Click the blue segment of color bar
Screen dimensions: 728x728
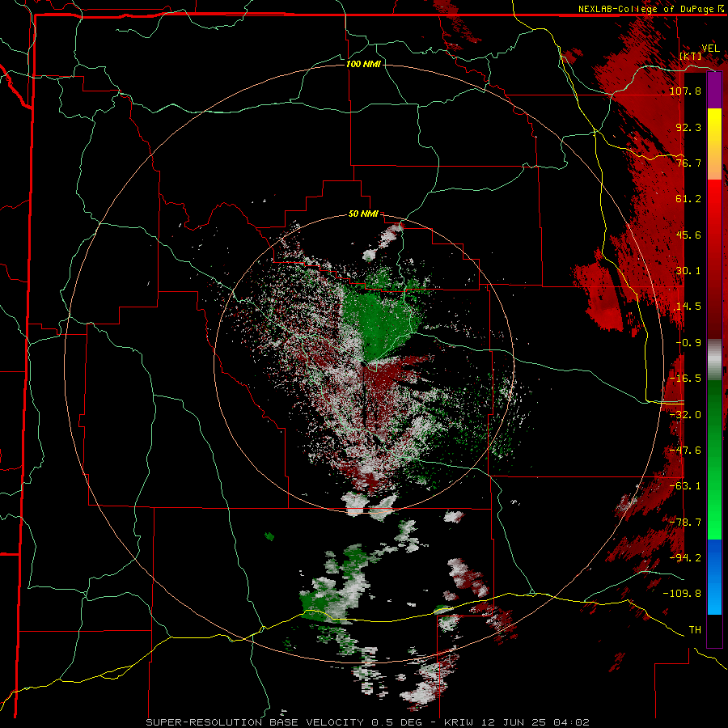click(714, 577)
